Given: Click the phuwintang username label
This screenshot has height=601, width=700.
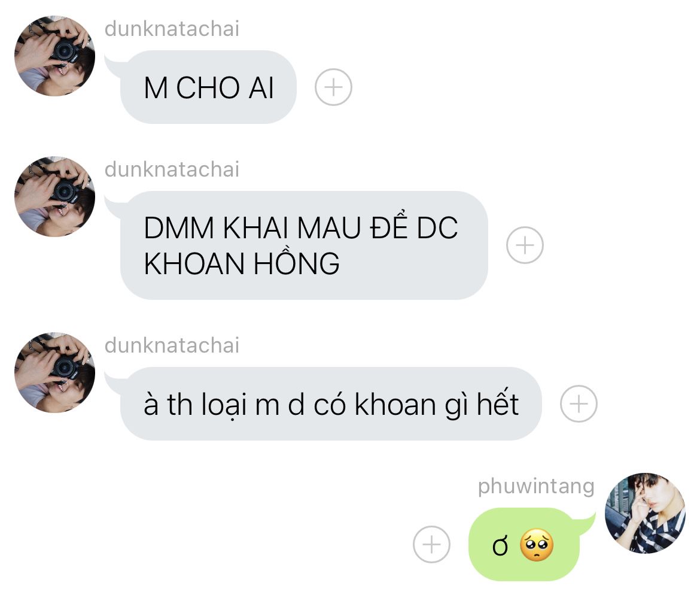Looking at the screenshot, I should (x=535, y=486).
